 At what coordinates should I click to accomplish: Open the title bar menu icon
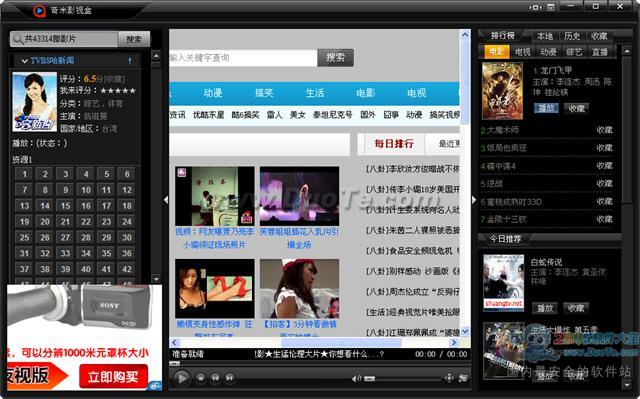pos(551,7)
